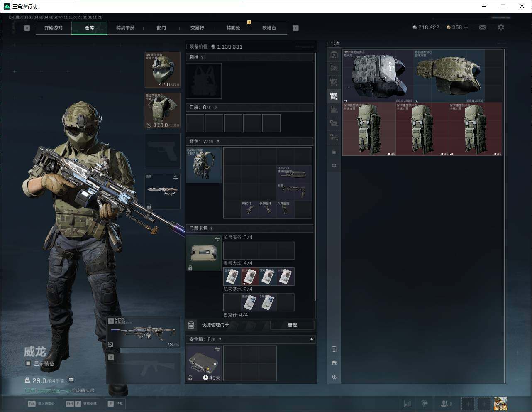532x412 pixels.
Task: Select the HMP特勤防弹衣 armor in the warehouse
Action: (378, 76)
